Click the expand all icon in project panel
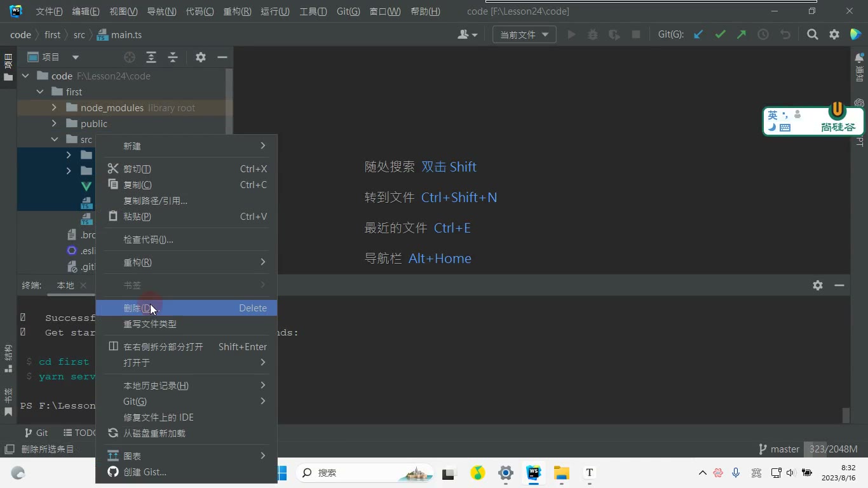Screen dimensions: 868x488 [151, 57]
